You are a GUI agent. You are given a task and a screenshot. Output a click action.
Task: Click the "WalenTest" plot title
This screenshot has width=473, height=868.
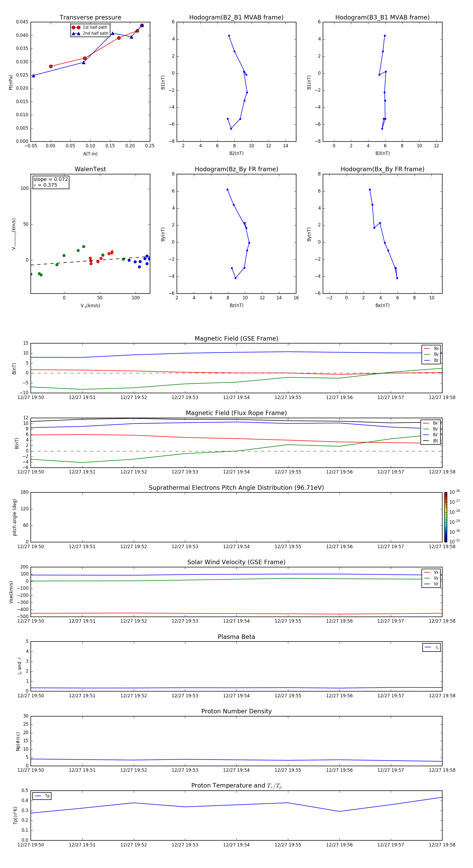90,169
